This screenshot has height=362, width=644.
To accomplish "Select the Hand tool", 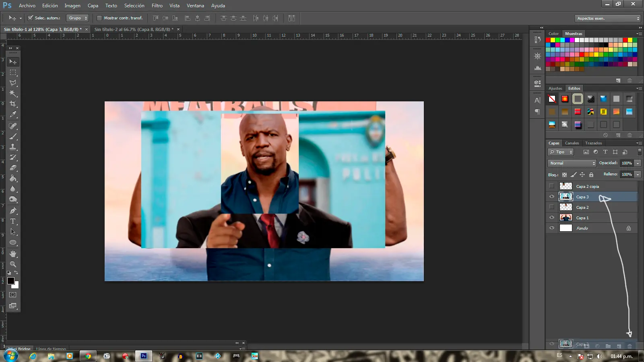I will click(13, 254).
